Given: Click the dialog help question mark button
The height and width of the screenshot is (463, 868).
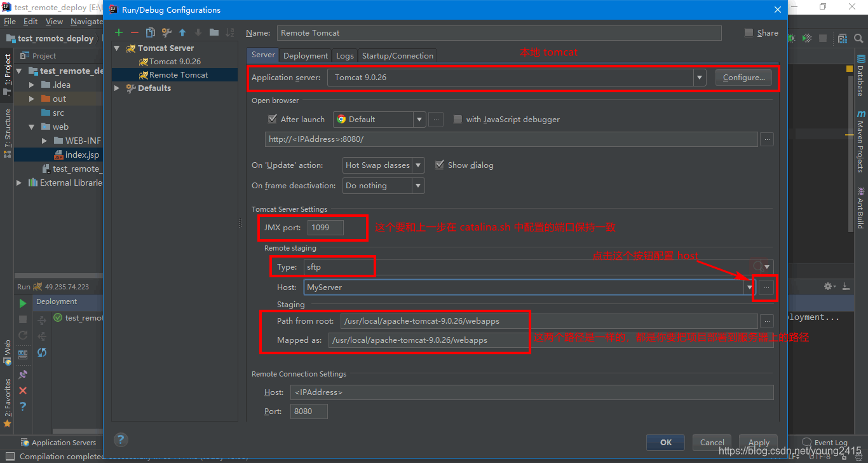Looking at the screenshot, I should pos(121,439).
